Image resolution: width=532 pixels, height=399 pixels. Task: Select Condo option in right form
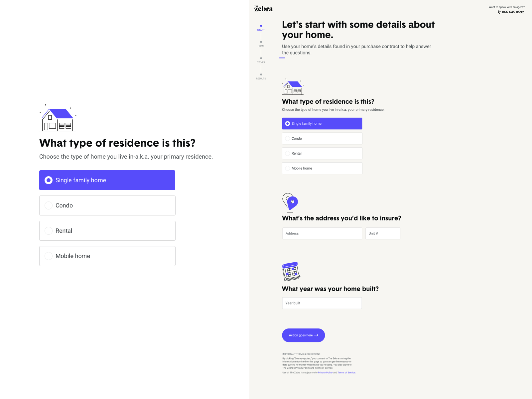coord(322,138)
